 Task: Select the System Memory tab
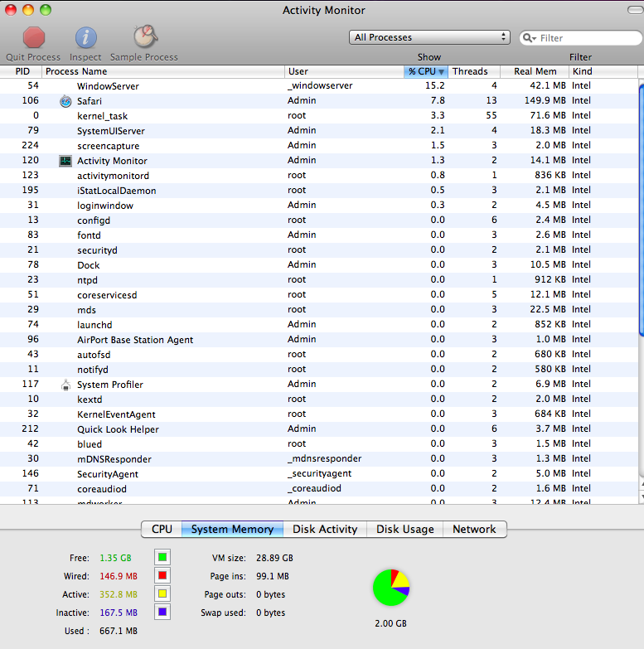pos(232,529)
